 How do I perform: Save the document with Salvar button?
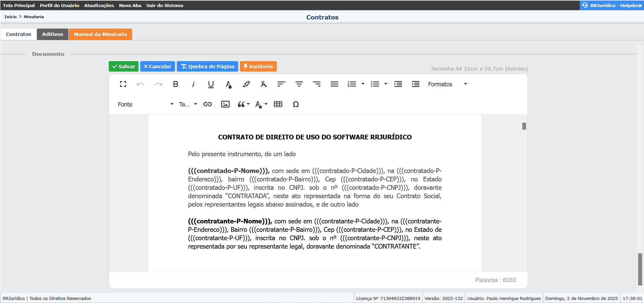[x=123, y=67]
